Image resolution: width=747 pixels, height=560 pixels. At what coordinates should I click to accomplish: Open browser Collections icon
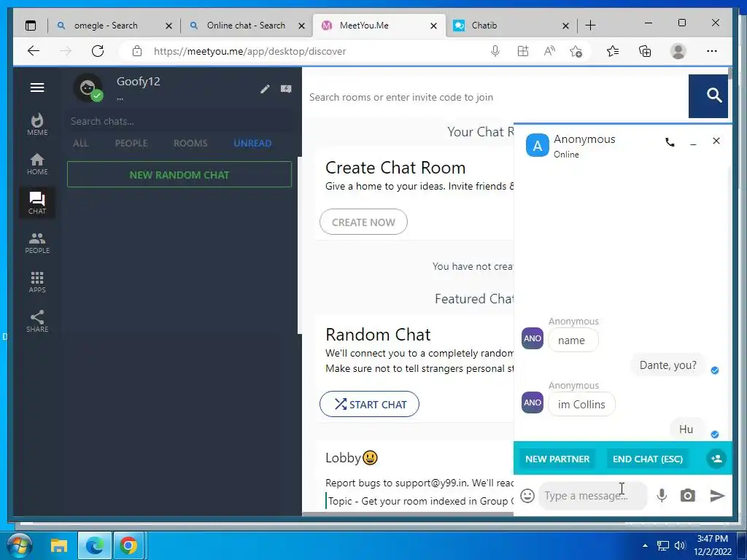(x=645, y=51)
